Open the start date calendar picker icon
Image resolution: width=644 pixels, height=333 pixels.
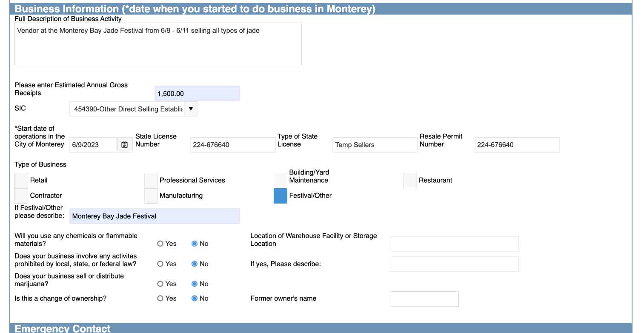[x=124, y=145]
